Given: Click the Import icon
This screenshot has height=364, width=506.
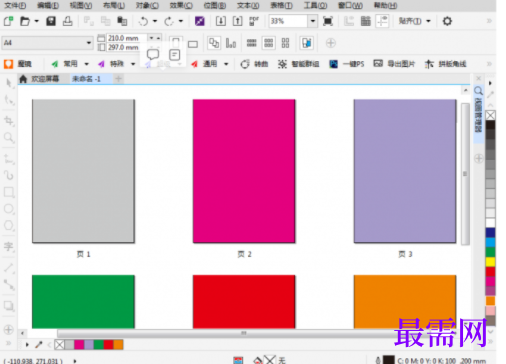Looking at the screenshot, I should (x=220, y=21).
